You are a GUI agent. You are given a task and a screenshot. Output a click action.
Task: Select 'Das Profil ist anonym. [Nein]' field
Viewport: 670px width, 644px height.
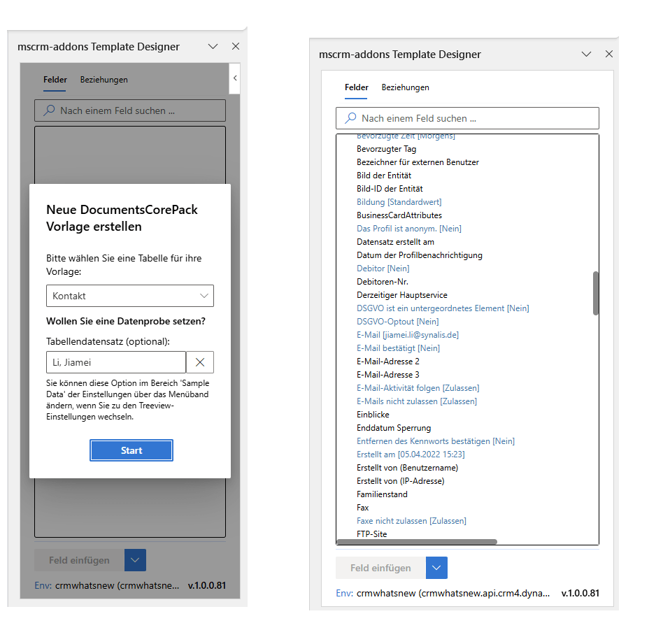click(x=409, y=229)
